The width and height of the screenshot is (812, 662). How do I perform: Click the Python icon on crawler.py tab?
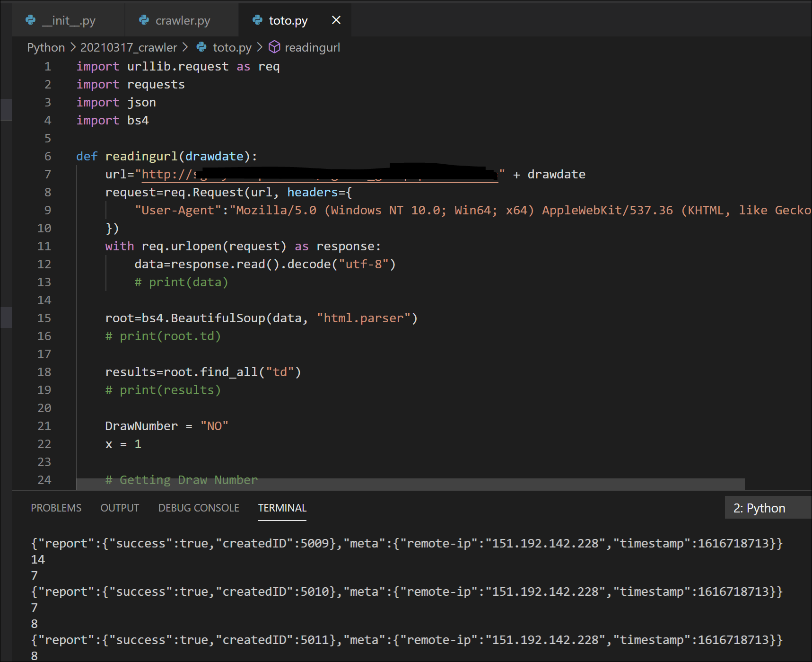pyautogui.click(x=144, y=20)
